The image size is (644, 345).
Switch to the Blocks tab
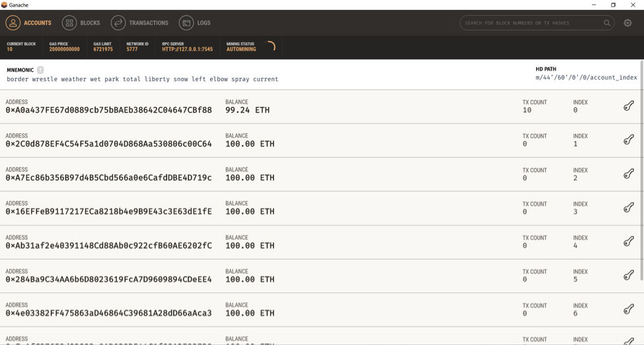(81, 23)
